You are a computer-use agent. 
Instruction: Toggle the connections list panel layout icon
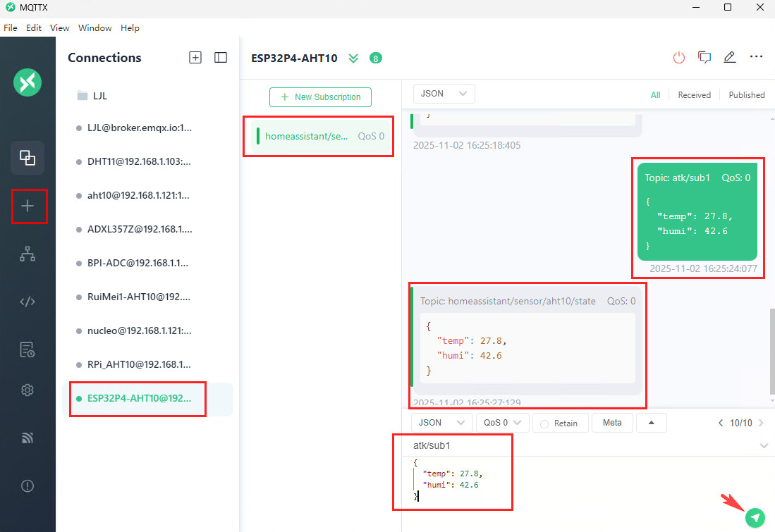(x=221, y=58)
